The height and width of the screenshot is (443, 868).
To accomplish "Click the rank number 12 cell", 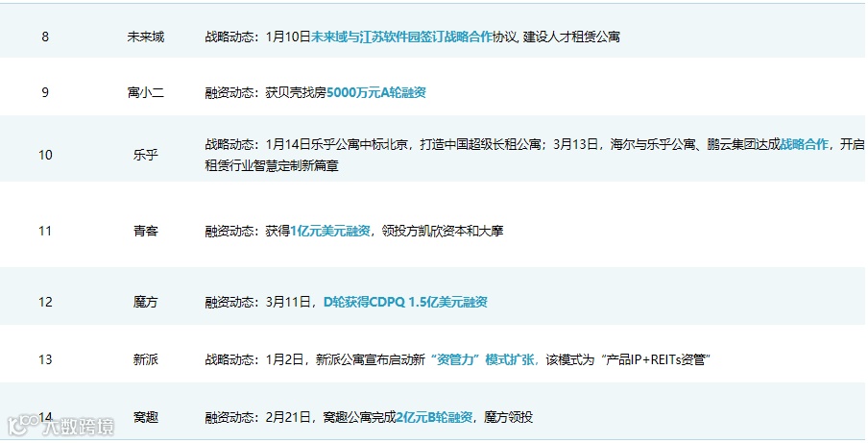I will click(x=45, y=303).
